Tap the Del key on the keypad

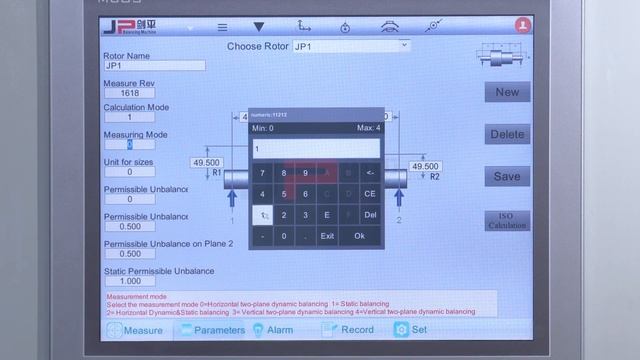click(370, 215)
